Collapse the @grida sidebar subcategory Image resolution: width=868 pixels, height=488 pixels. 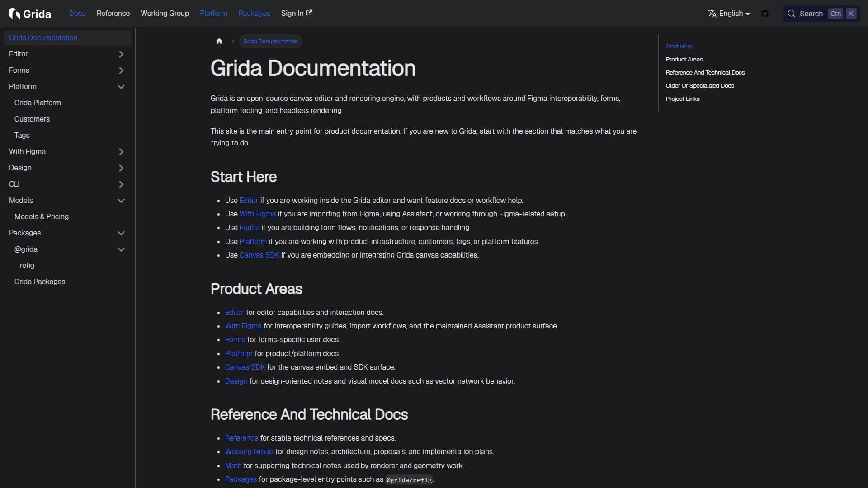pos(121,249)
